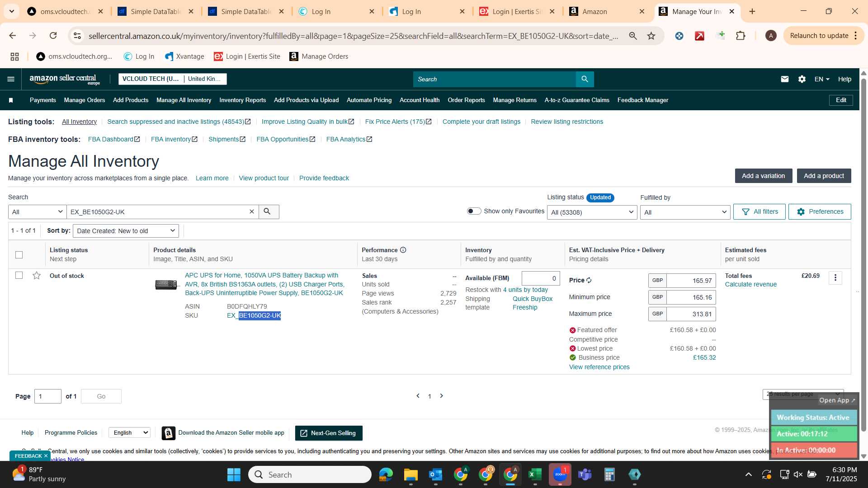Image resolution: width=868 pixels, height=488 pixels.
Task: Open the Payments menu
Action: tap(43, 100)
